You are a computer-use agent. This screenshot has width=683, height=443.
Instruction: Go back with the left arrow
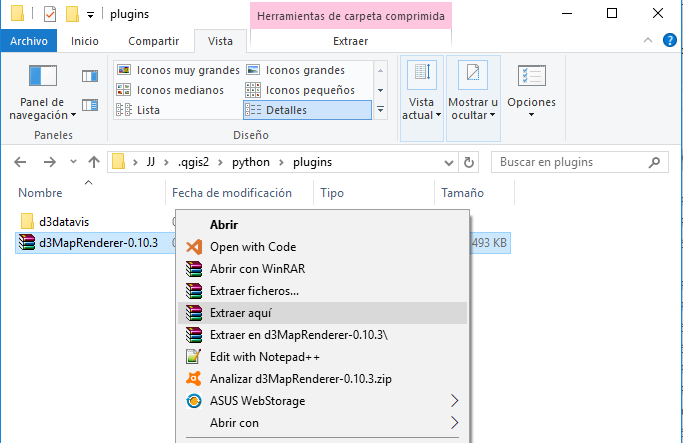(20, 162)
